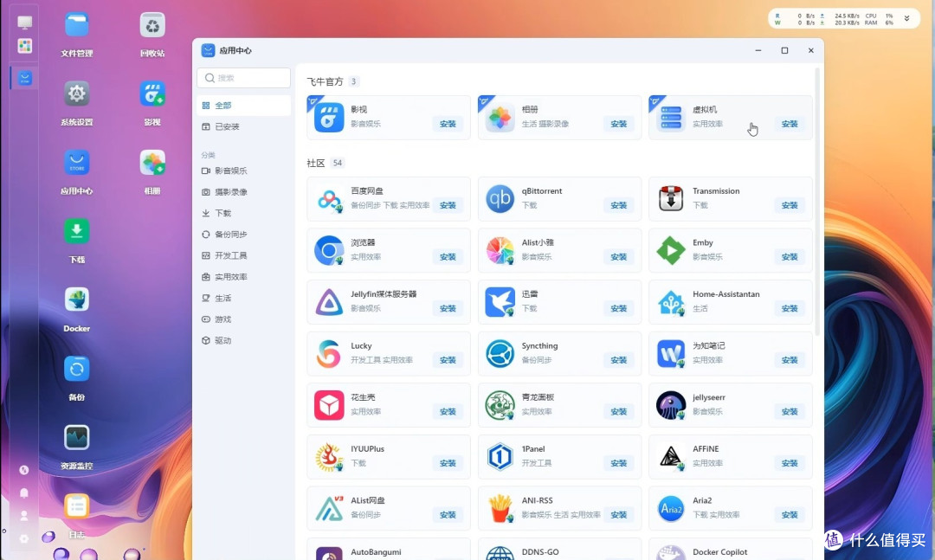Image resolution: width=935 pixels, height=560 pixels.
Task: Click the ANI-RSS fries icon
Action: tap(500, 509)
